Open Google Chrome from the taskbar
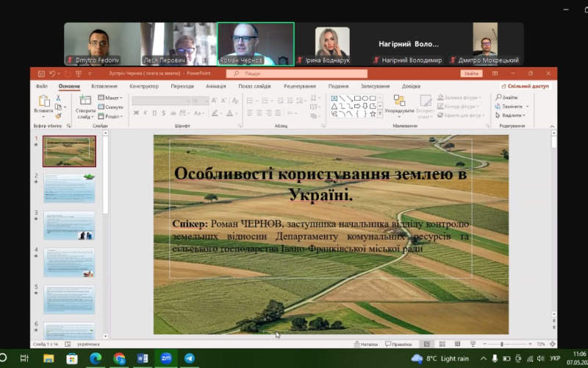This screenshot has width=588, height=368. tap(119, 358)
